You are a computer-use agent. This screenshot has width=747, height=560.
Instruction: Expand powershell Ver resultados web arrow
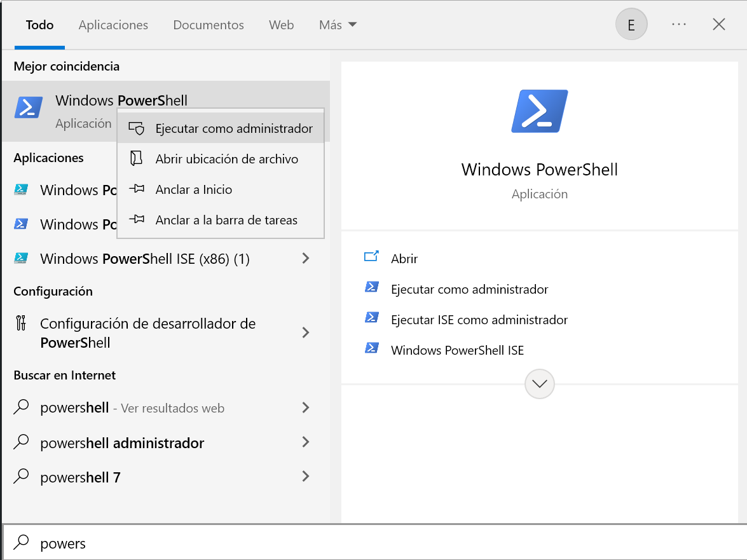click(306, 407)
